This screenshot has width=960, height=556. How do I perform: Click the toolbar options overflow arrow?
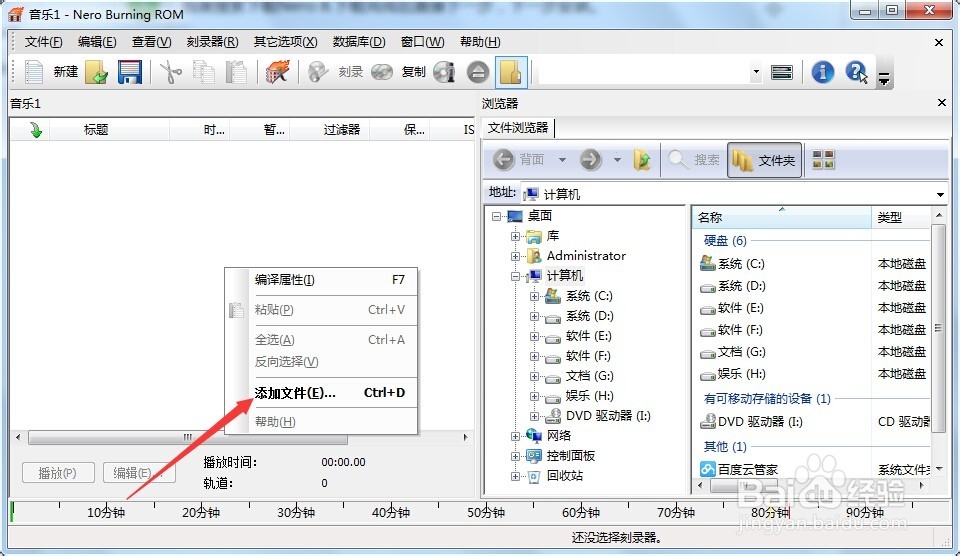pos(883,79)
